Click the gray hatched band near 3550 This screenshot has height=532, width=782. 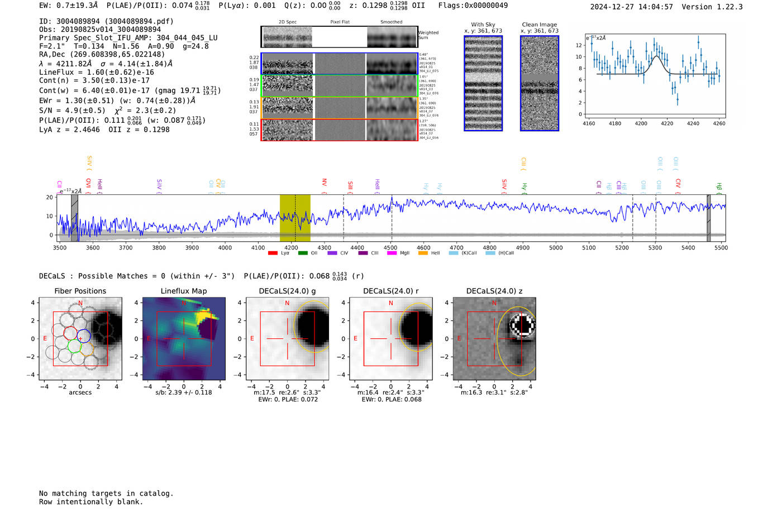[74, 218]
